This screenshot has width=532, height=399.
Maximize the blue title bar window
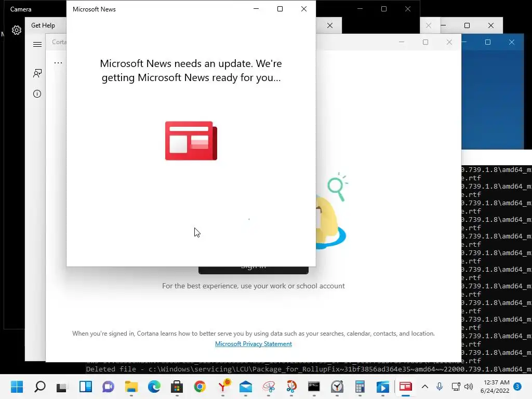[488, 42]
